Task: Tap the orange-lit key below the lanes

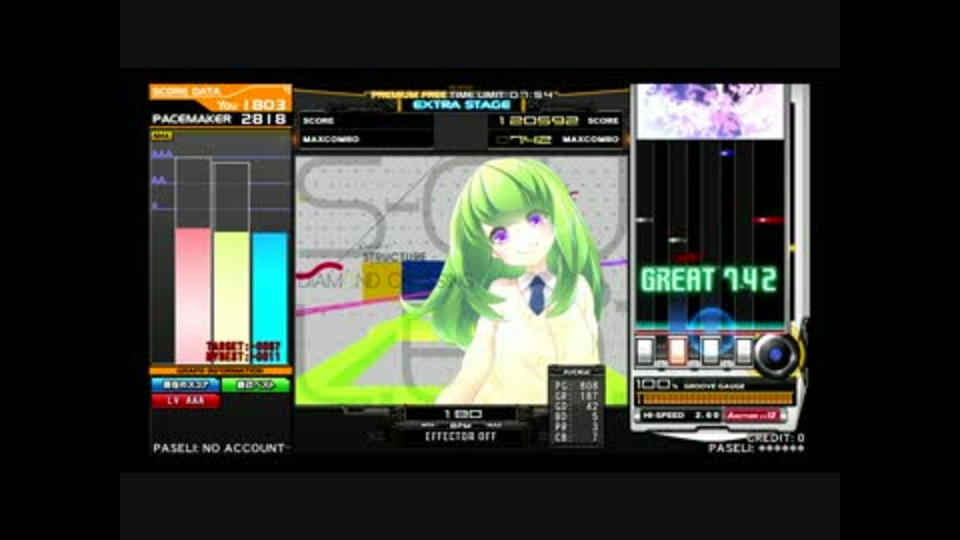Action: [x=677, y=351]
